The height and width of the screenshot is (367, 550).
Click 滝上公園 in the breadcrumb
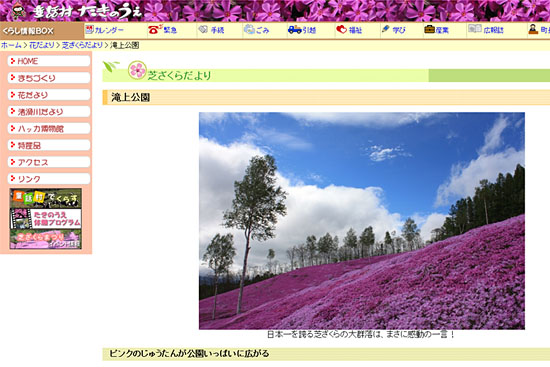pyautogui.click(x=124, y=45)
